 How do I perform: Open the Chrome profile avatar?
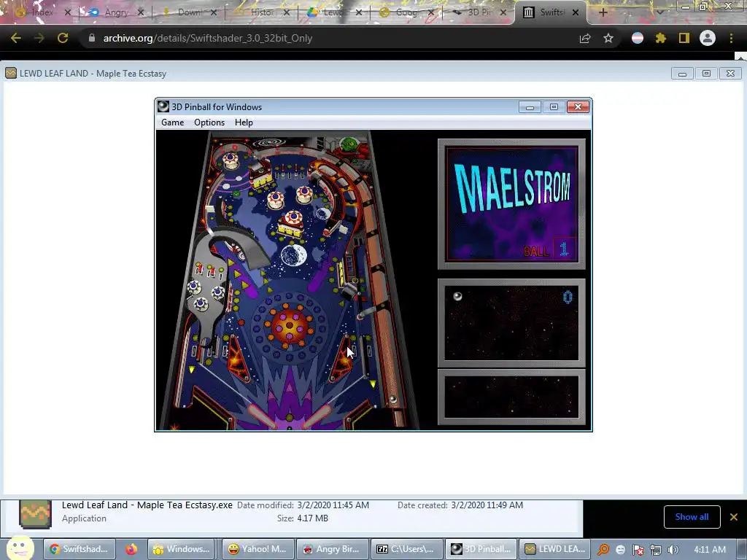(708, 38)
